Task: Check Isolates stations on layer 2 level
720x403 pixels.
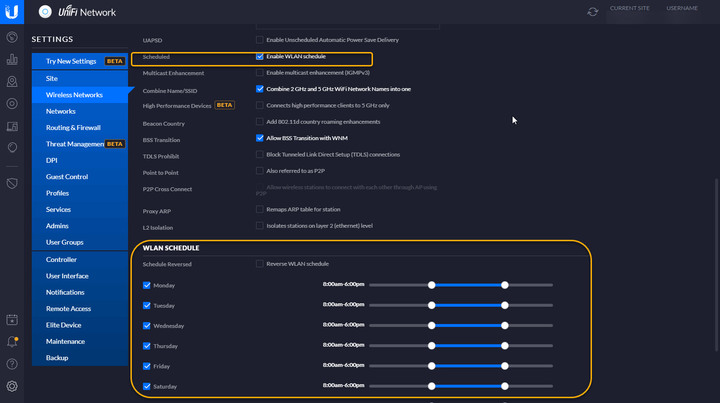Action: (259, 226)
